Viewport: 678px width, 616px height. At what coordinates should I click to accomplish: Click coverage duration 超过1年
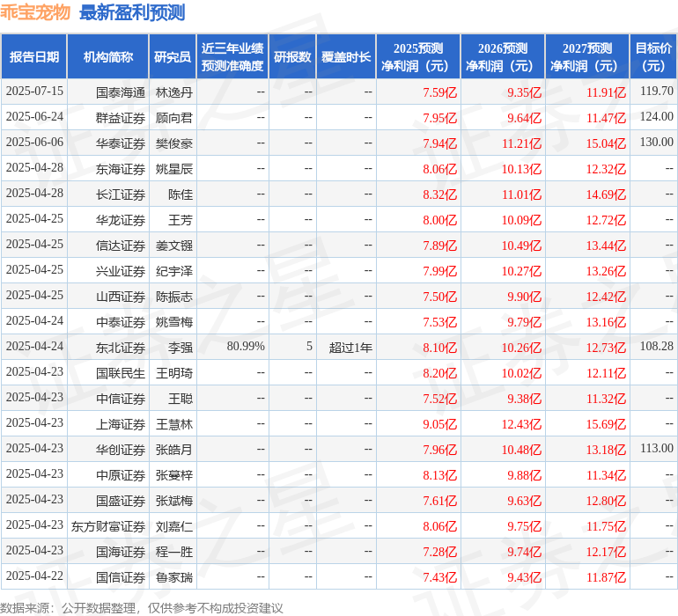click(x=350, y=348)
